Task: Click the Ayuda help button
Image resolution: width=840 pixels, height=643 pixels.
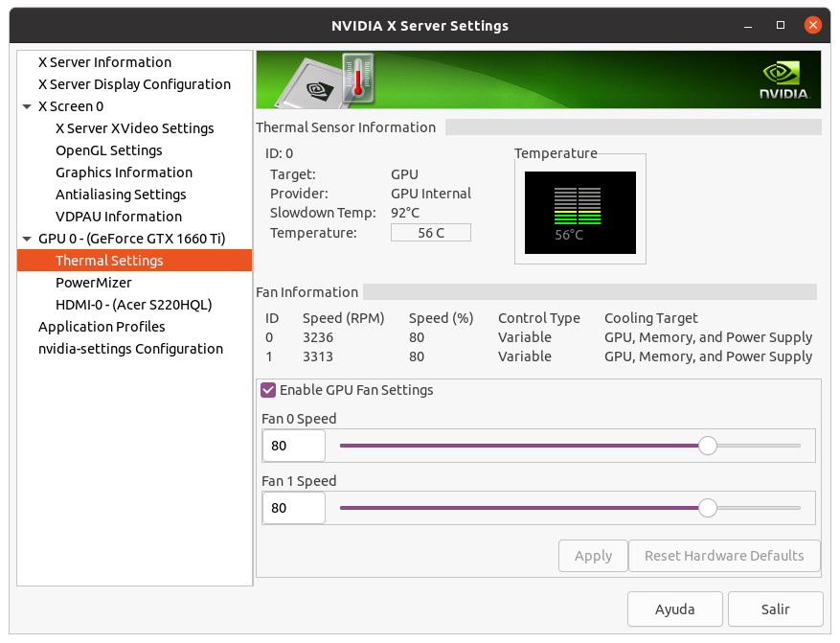Action: click(x=674, y=609)
